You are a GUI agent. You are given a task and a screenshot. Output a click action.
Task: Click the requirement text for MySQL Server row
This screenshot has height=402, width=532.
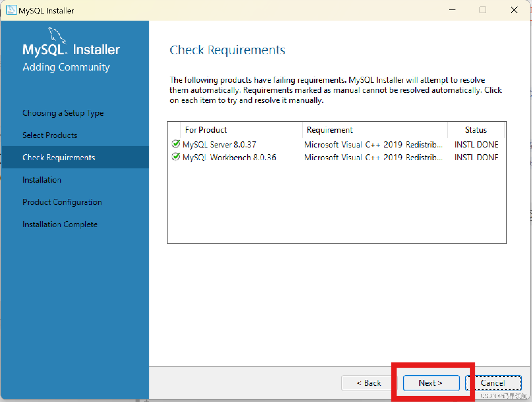pos(374,145)
